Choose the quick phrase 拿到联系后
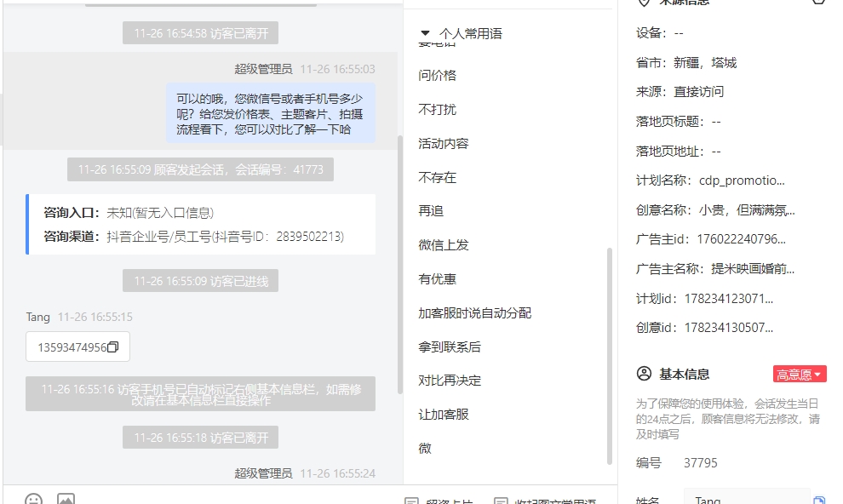The image size is (843, 504). click(450, 347)
